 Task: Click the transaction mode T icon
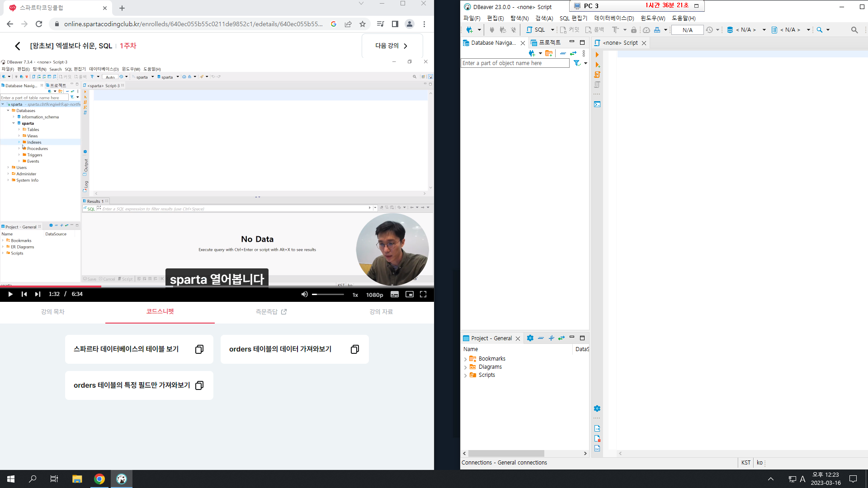click(x=615, y=30)
